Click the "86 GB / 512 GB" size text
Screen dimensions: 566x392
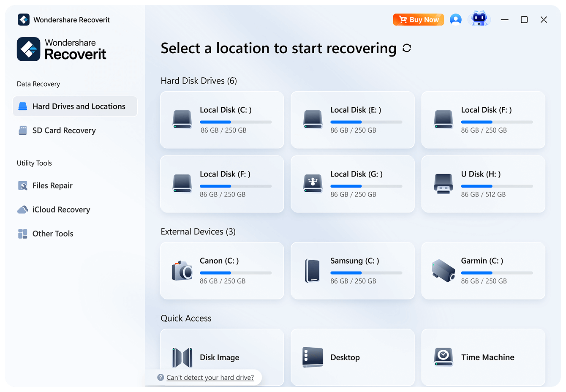[x=483, y=194]
